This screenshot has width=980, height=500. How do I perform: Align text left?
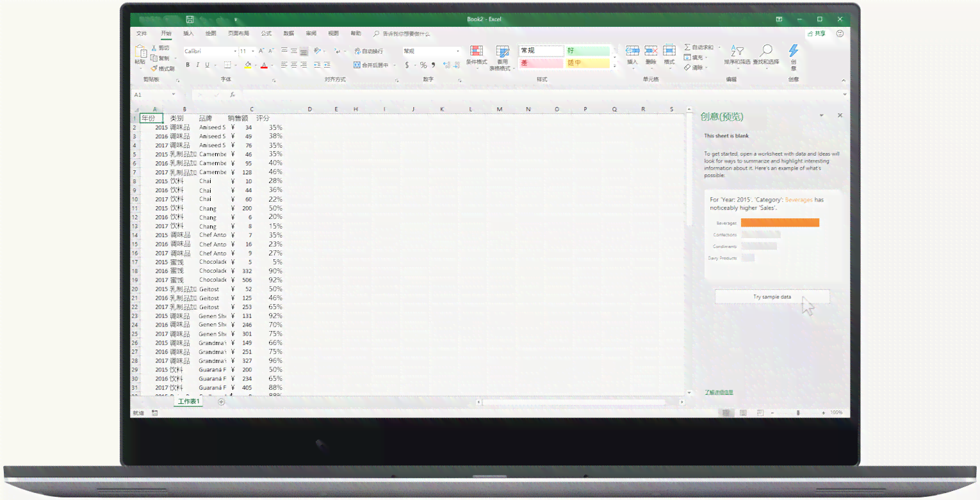coord(284,65)
